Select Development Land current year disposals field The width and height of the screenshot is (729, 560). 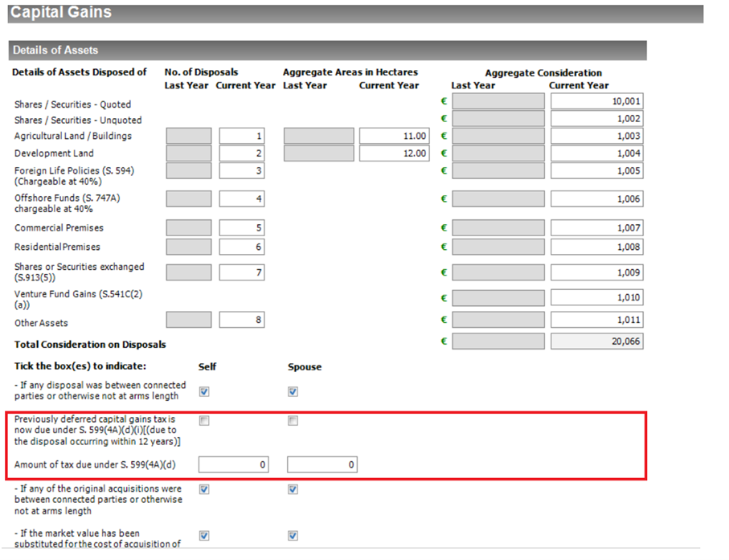pyautogui.click(x=242, y=153)
